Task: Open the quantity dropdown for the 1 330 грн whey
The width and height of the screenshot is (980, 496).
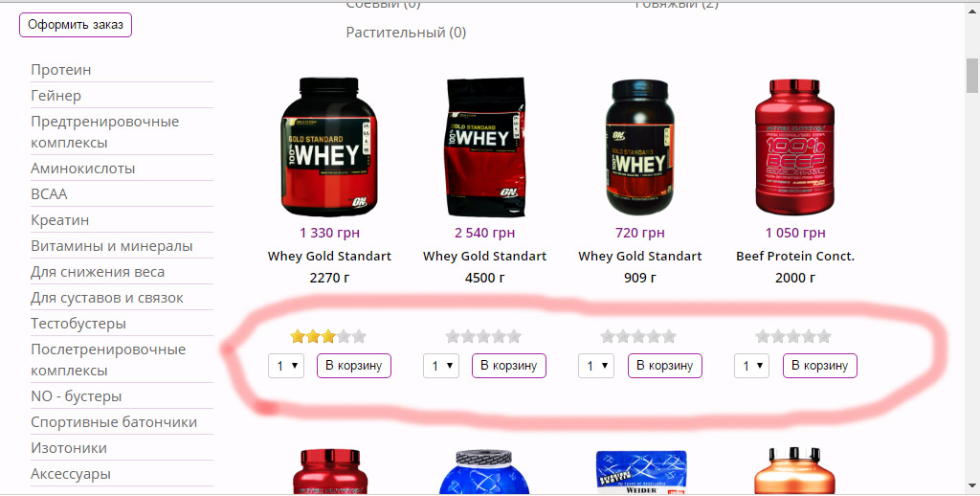Action: [x=286, y=366]
